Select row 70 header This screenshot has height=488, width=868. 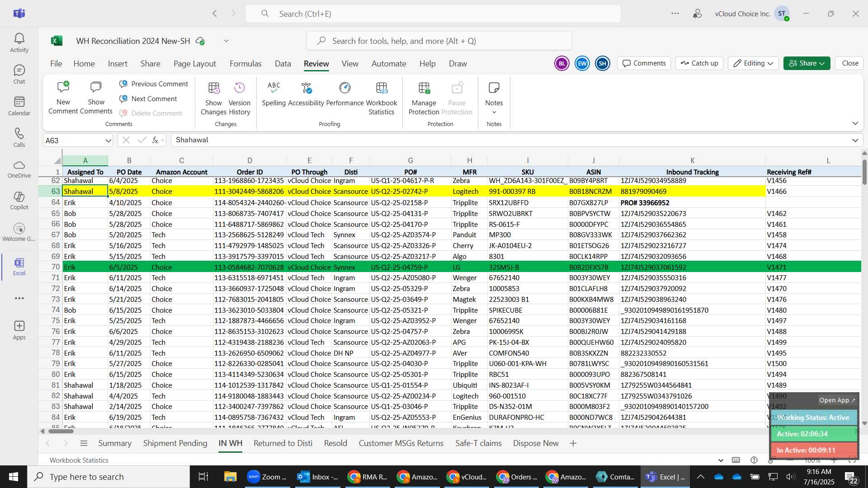click(x=51, y=267)
